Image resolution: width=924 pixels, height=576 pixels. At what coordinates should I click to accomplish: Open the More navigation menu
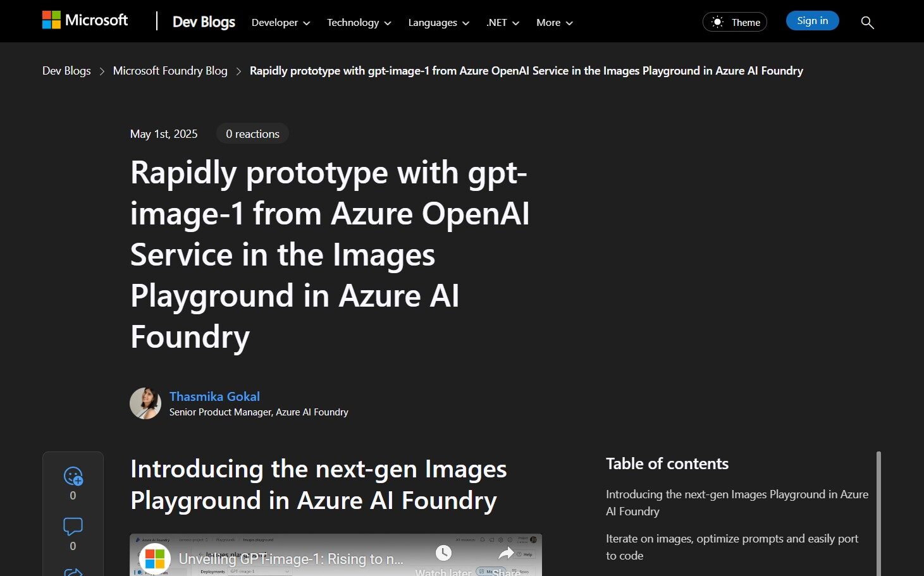point(554,23)
